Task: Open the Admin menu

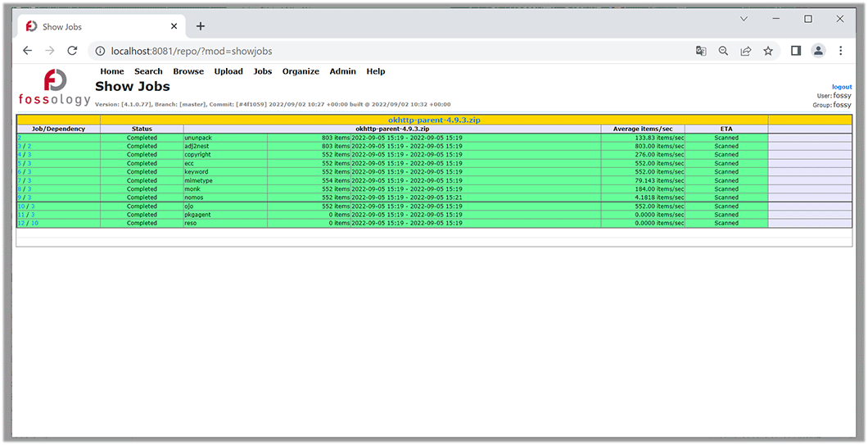Action: 342,71
